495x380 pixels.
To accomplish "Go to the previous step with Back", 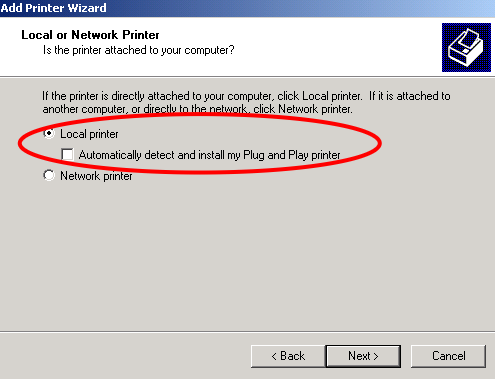I will [288, 356].
